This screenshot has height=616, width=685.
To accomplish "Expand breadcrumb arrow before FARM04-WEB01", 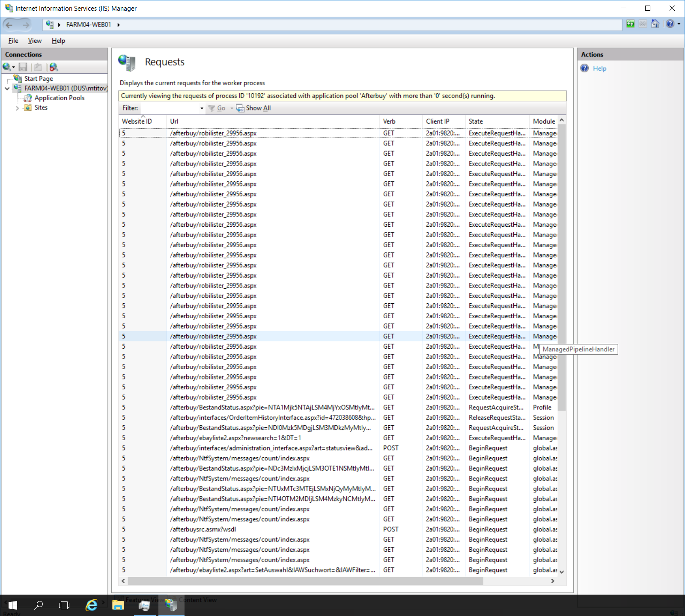I will pyautogui.click(x=59, y=25).
